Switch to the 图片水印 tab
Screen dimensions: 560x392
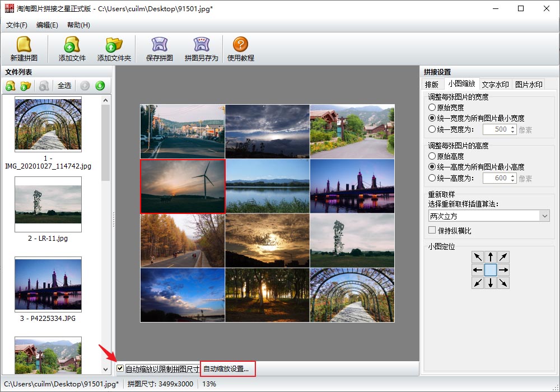click(529, 85)
